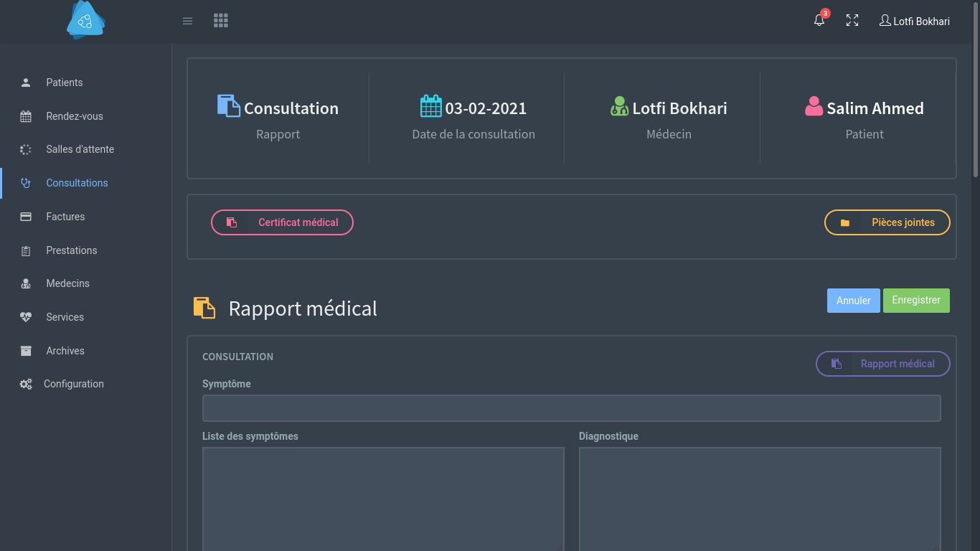Click the application logo
The width and height of the screenshot is (980, 551).
[x=85, y=20]
